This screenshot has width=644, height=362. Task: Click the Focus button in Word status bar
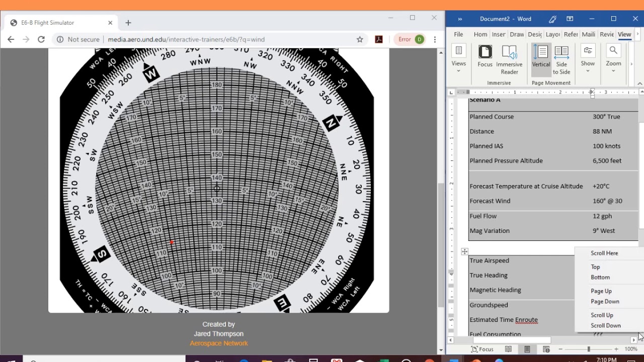482,349
